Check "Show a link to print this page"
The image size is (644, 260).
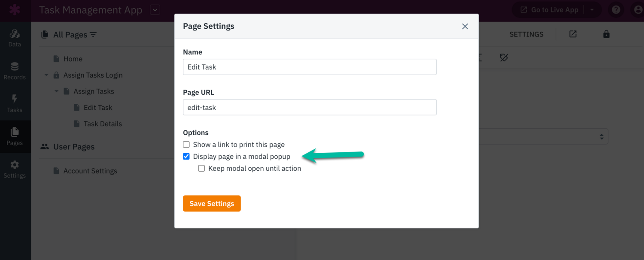[x=186, y=145]
